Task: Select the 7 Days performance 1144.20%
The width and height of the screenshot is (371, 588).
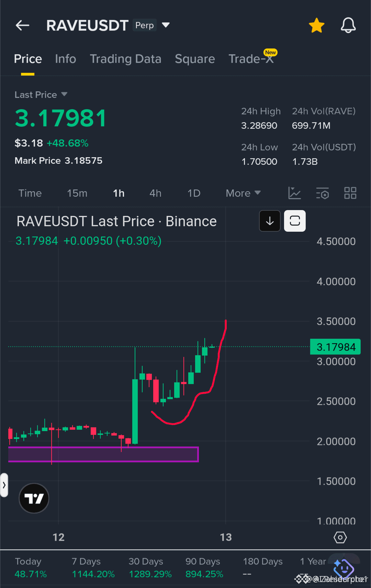Action: coord(93,568)
